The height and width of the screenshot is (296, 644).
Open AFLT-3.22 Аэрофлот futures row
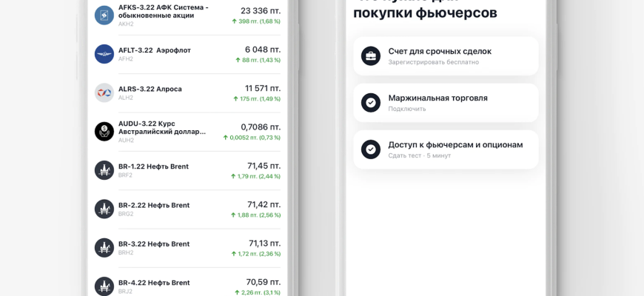pyautogui.click(x=185, y=54)
